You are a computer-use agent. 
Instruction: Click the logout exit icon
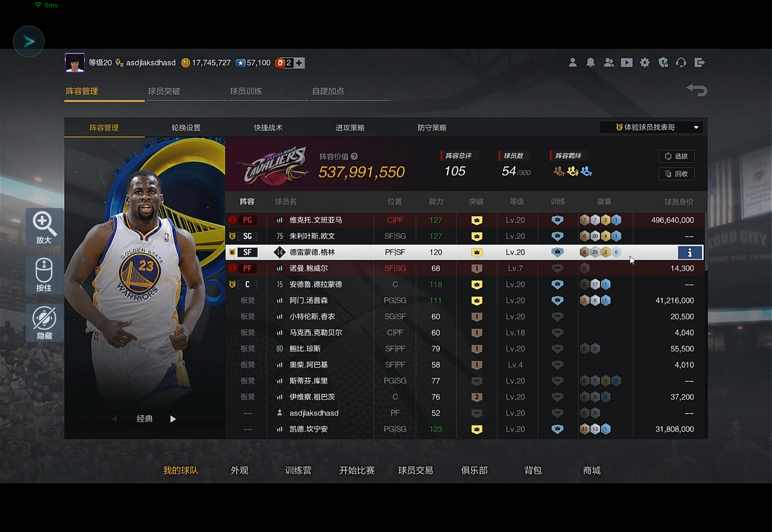[x=699, y=63]
